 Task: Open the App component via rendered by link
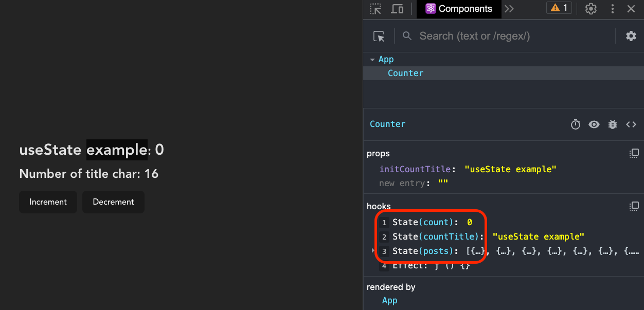click(389, 300)
